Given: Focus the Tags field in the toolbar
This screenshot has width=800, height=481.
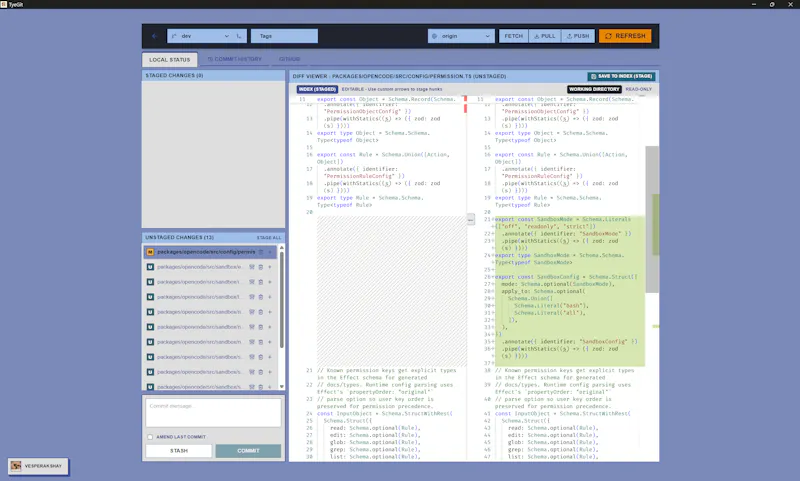Looking at the screenshot, I should (284, 36).
